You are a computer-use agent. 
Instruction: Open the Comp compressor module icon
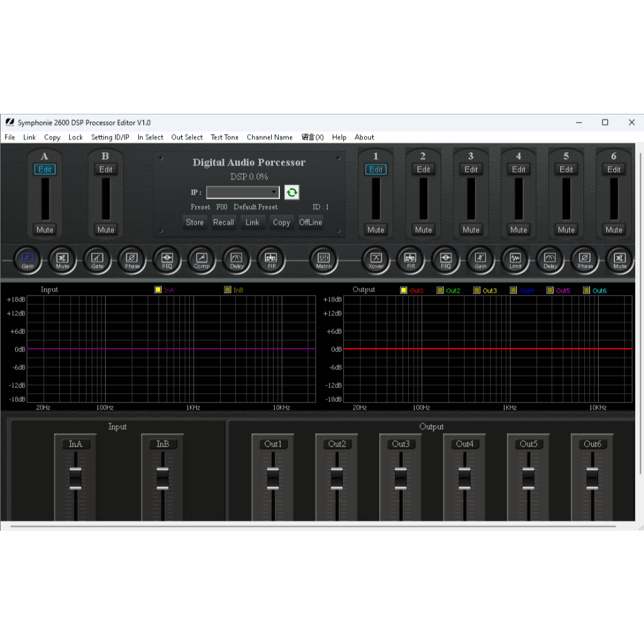202,260
